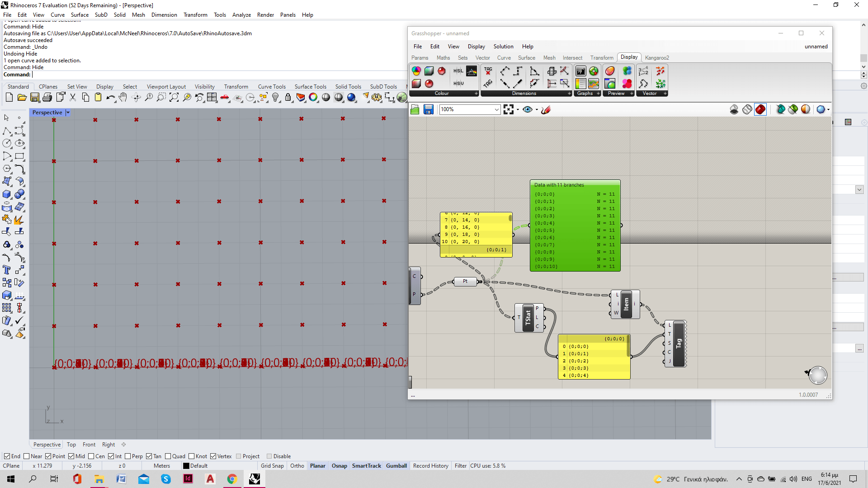This screenshot has width=868, height=488.
Task: Toggle the Int osnap checkbox
Action: click(x=111, y=456)
